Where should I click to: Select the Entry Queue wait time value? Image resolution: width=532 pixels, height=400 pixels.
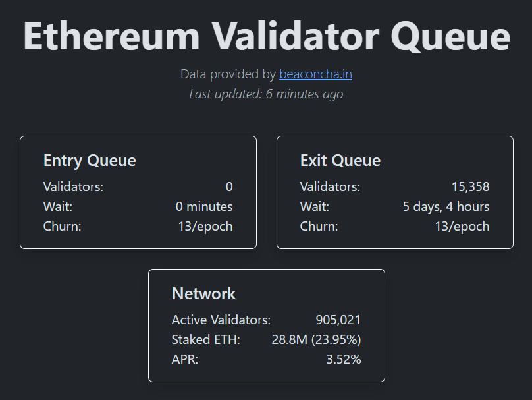point(204,206)
